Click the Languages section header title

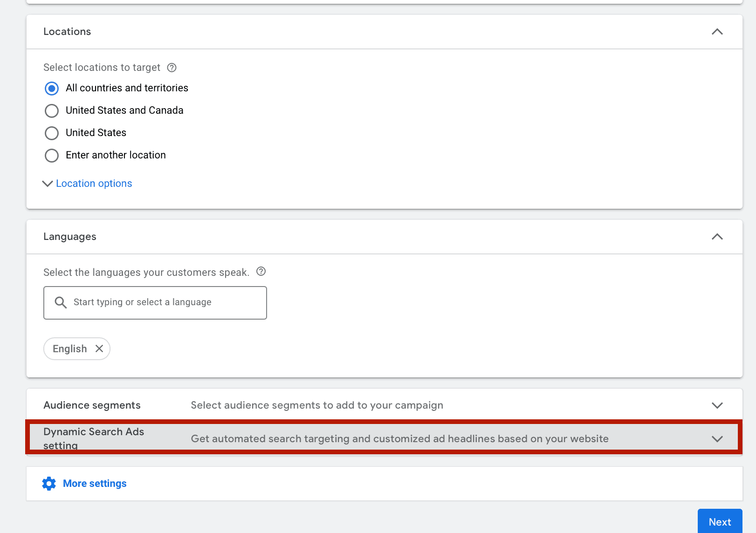click(70, 237)
